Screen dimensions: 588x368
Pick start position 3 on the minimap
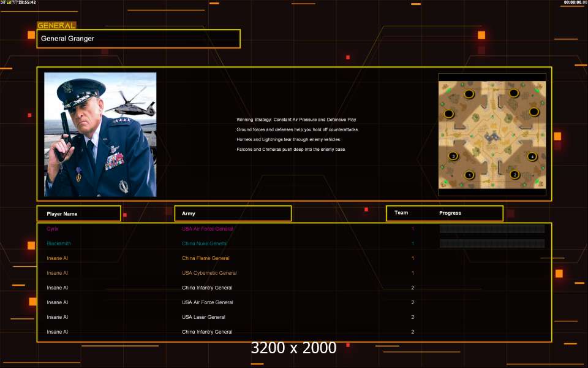[x=453, y=156]
